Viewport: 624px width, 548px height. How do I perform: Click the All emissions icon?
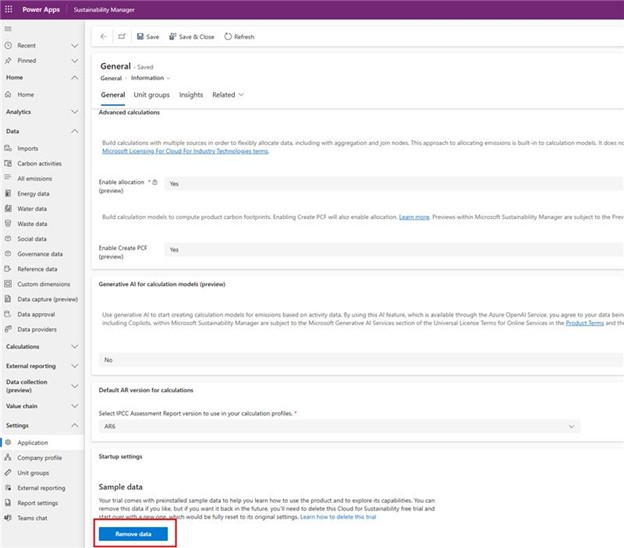coord(8,178)
